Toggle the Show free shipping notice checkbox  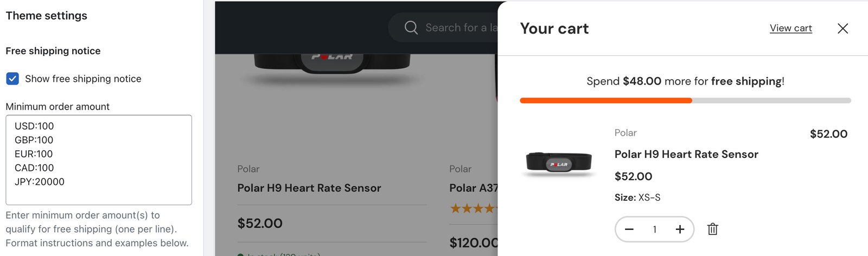click(12, 79)
